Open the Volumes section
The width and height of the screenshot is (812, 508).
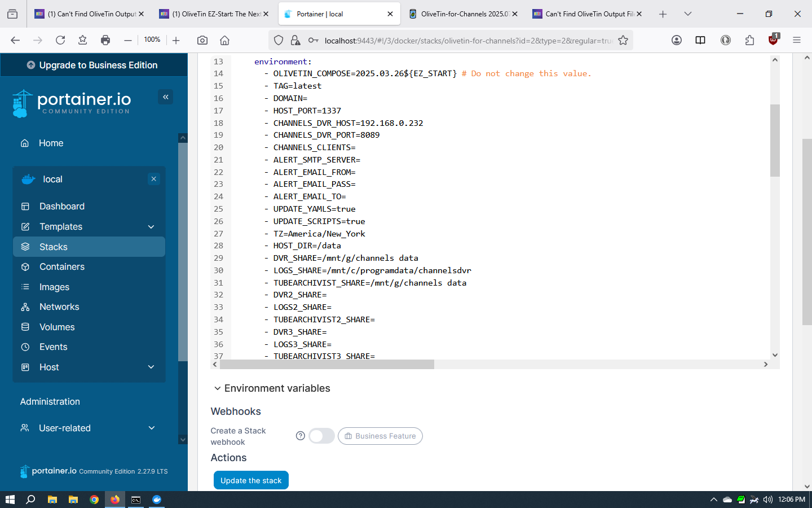[56, 327]
